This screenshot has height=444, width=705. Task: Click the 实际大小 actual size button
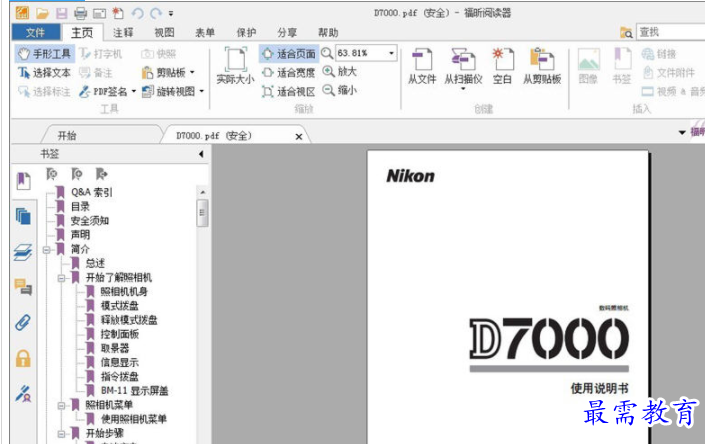[236, 65]
